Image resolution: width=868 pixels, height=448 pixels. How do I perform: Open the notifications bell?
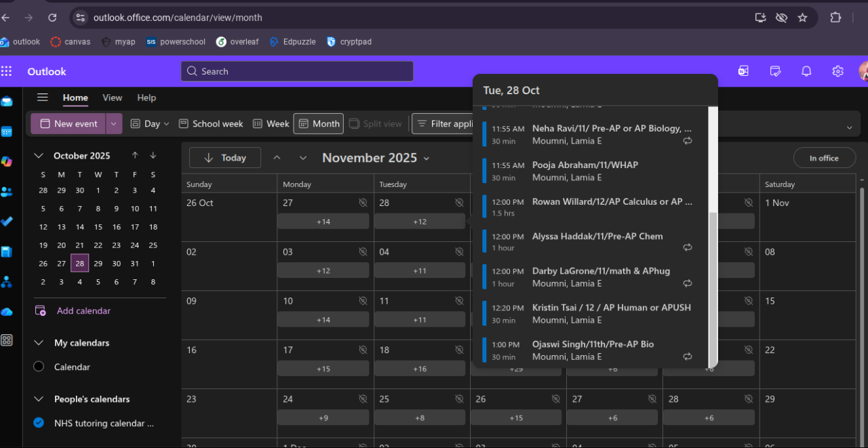point(806,71)
